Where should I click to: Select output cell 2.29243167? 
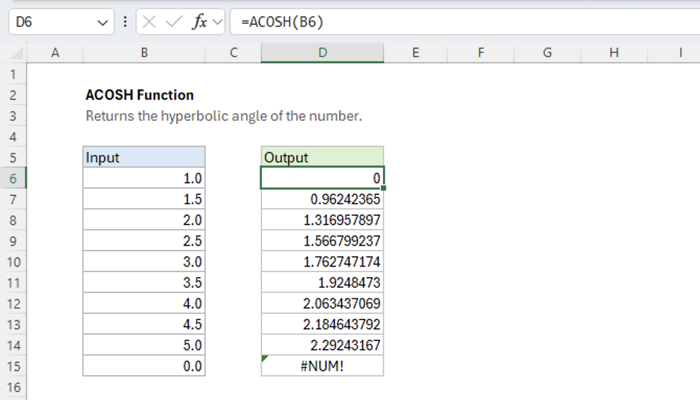[x=322, y=346]
